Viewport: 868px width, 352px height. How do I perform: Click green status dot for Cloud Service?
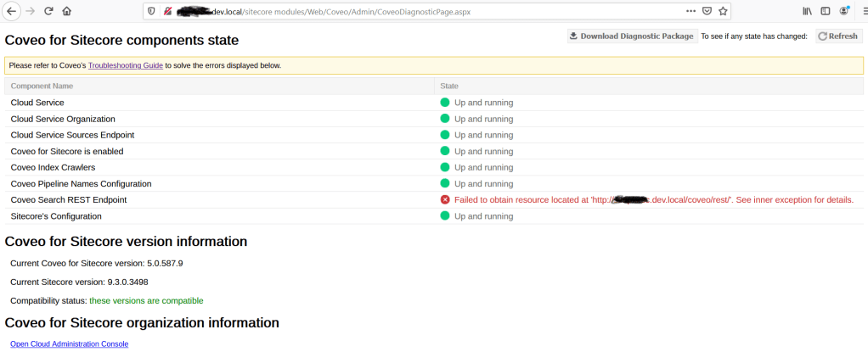pyautogui.click(x=445, y=103)
